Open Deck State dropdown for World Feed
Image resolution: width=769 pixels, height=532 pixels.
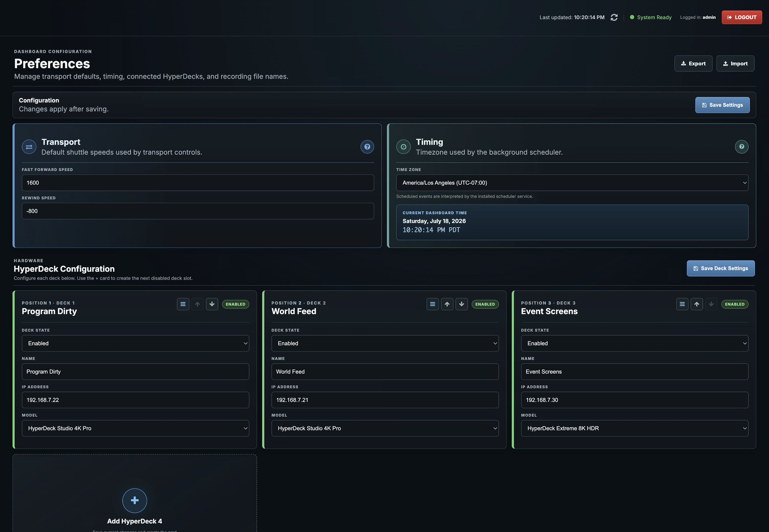[385, 343]
